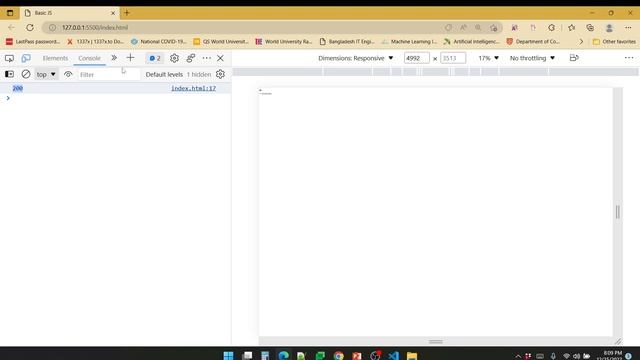Add a new DevTools tool with plus
640x360 pixels.
[130, 58]
